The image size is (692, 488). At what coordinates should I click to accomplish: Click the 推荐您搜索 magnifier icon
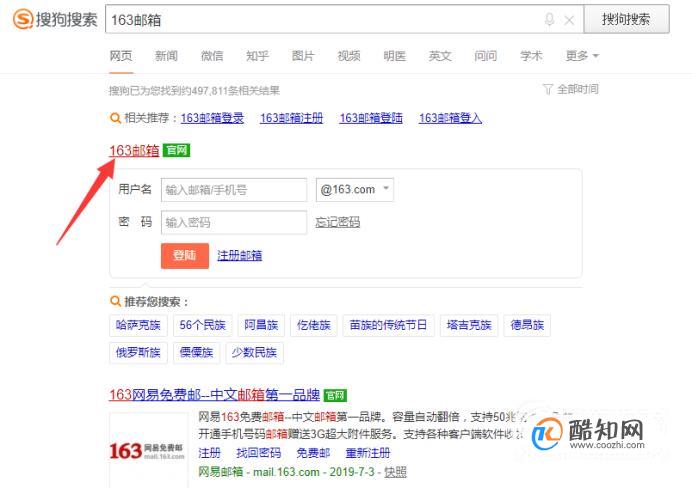[x=115, y=301]
